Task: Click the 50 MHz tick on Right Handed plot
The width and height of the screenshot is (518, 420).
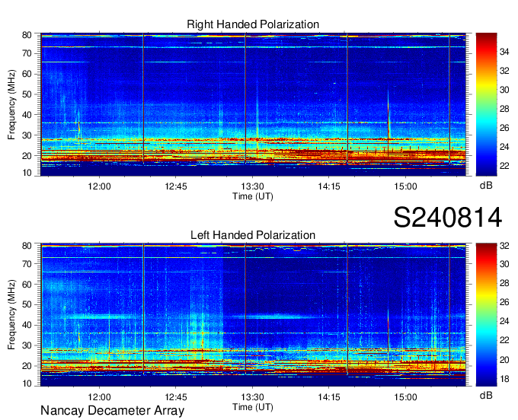Action: 27,94
